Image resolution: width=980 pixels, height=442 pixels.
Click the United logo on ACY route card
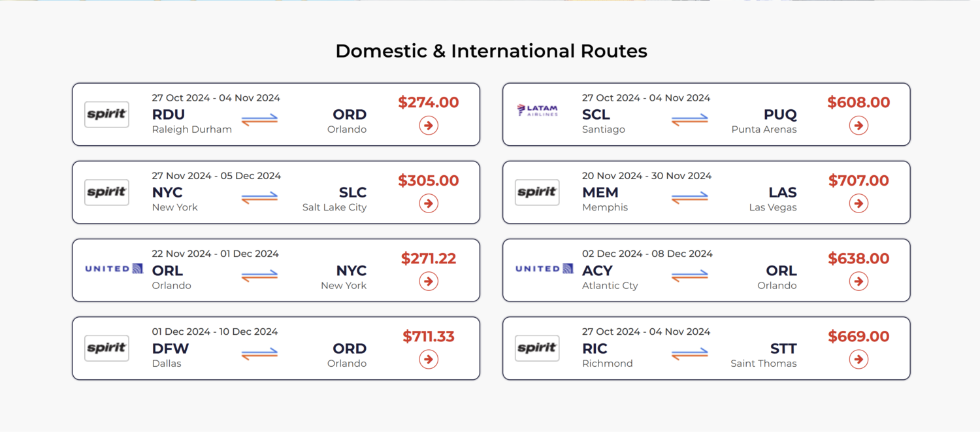(545, 268)
